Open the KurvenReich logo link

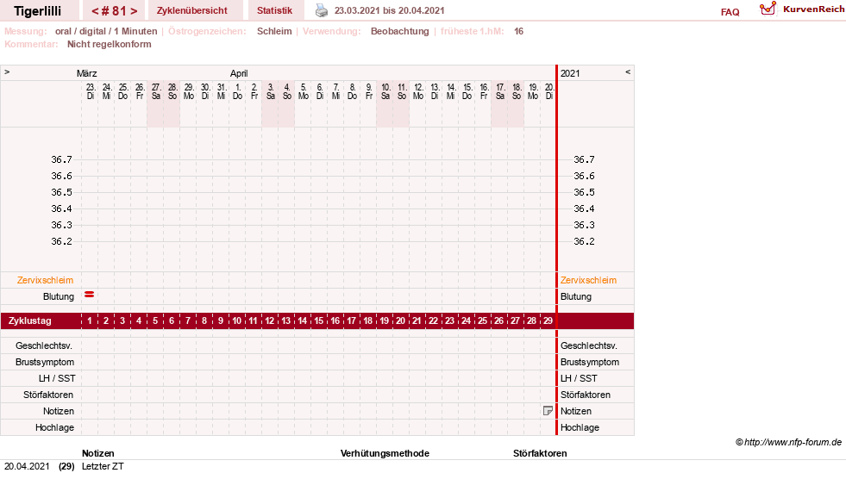[x=802, y=9]
